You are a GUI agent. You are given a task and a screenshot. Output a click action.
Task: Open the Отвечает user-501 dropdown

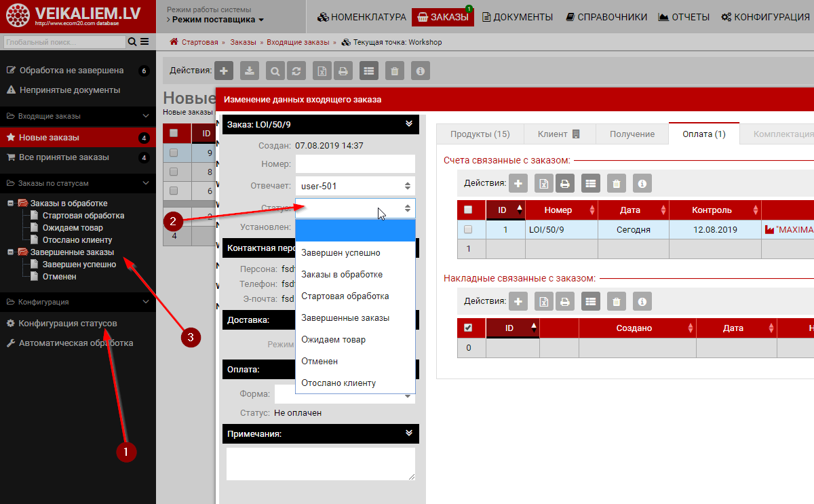(x=355, y=186)
